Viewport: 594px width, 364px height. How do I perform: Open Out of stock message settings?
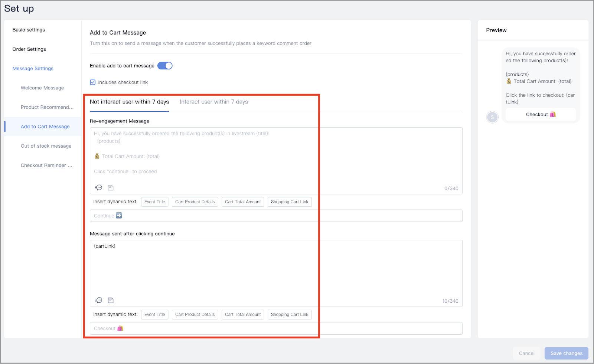coord(46,146)
